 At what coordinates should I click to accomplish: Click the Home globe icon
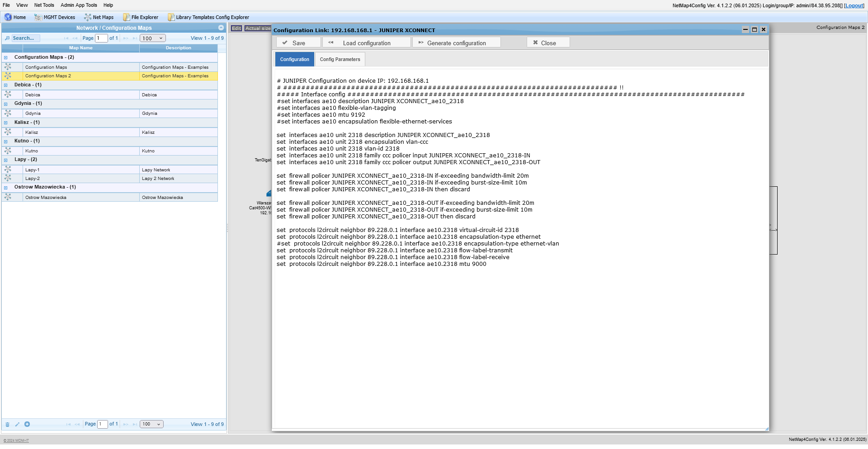coord(8,17)
